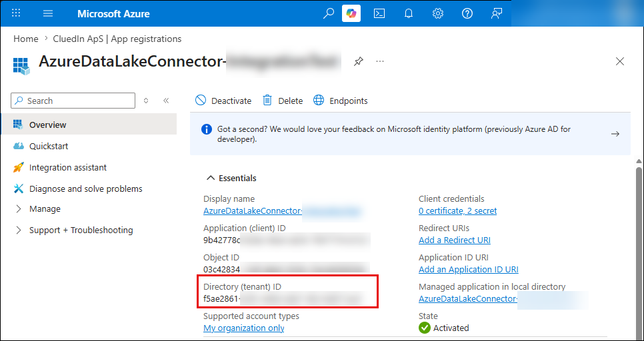Open the more options ellipsis by title

click(x=380, y=61)
